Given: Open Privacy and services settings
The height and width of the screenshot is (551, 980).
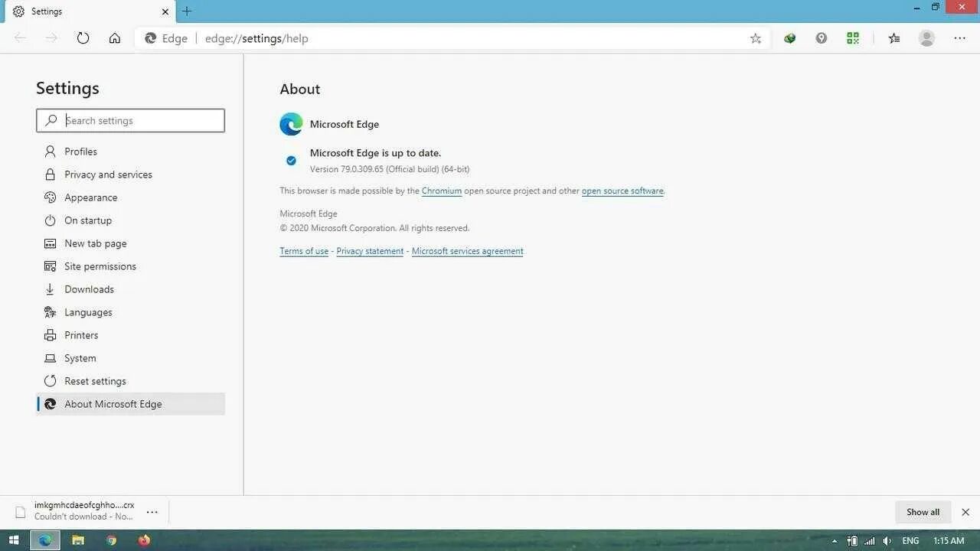Looking at the screenshot, I should tap(130, 174).
